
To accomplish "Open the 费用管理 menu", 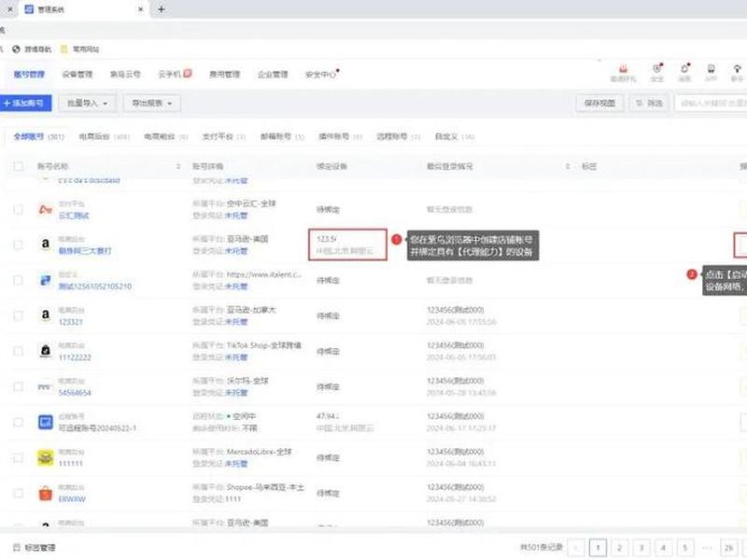I will coord(224,75).
